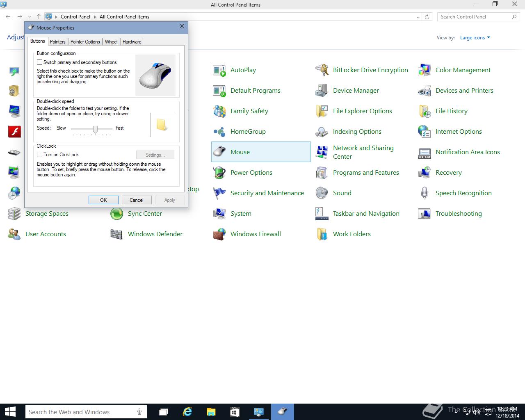This screenshot has height=420, width=525.
Task: Open HomeGroup icon
Action: [219, 132]
